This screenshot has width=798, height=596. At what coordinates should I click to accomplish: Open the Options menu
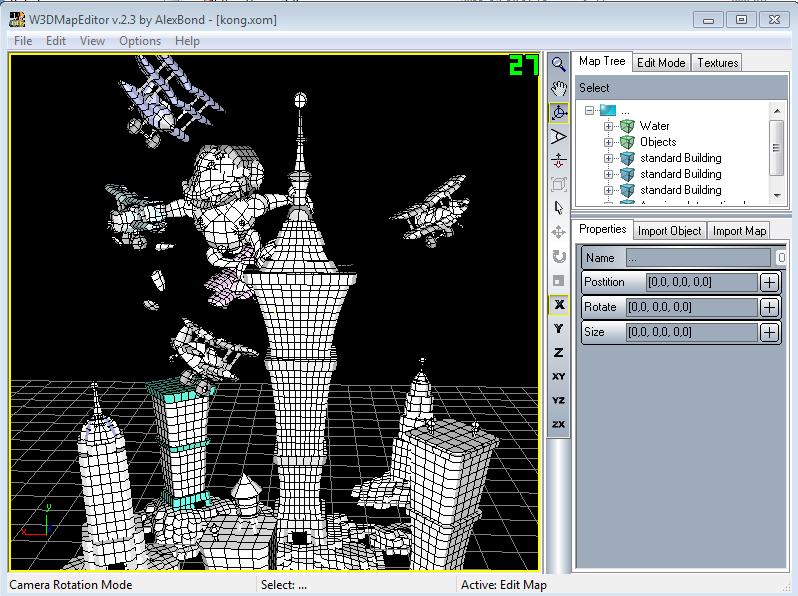pyautogui.click(x=140, y=41)
